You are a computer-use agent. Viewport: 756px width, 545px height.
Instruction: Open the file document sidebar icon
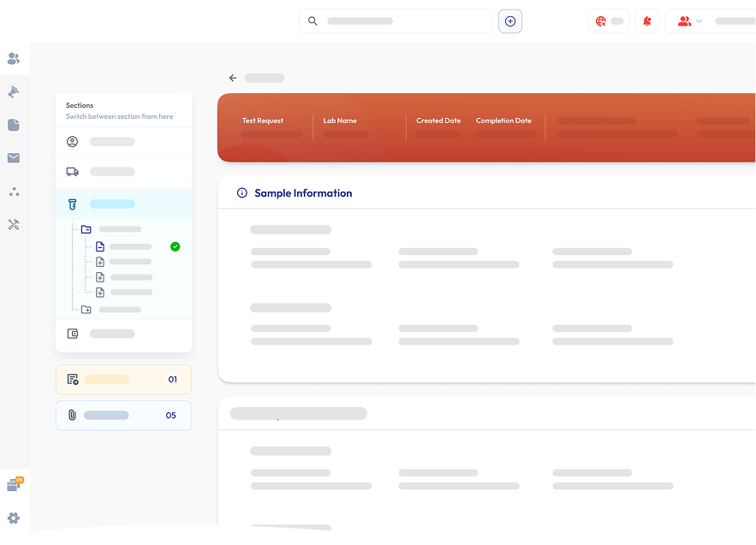click(14, 125)
